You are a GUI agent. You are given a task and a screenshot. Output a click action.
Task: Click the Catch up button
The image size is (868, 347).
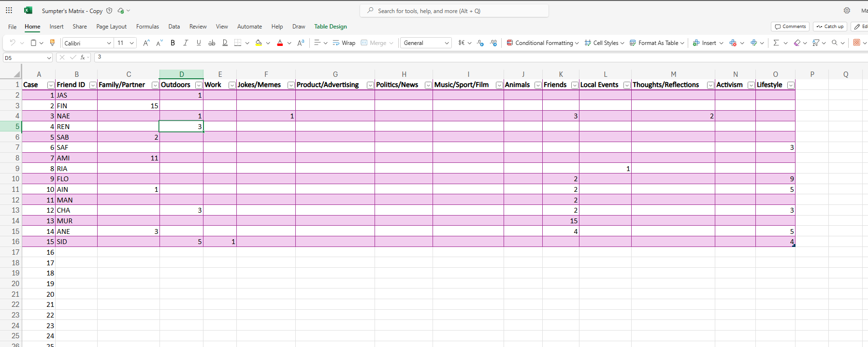[x=830, y=27]
